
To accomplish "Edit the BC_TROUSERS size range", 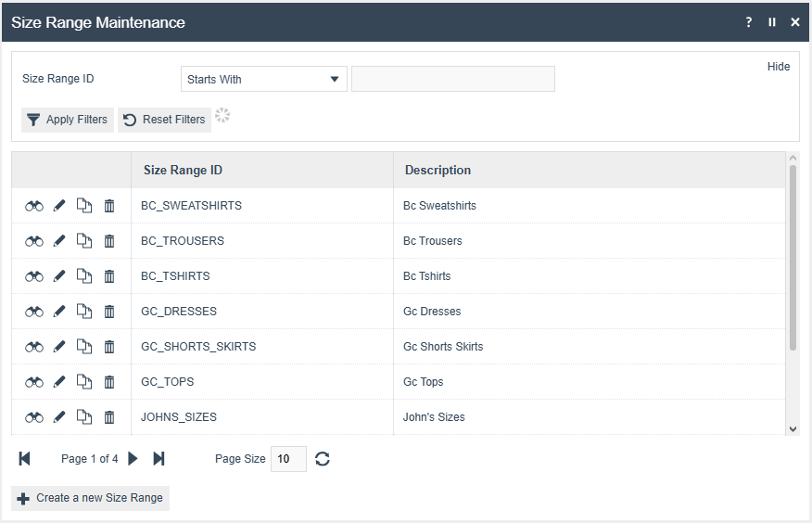I will click(x=59, y=241).
